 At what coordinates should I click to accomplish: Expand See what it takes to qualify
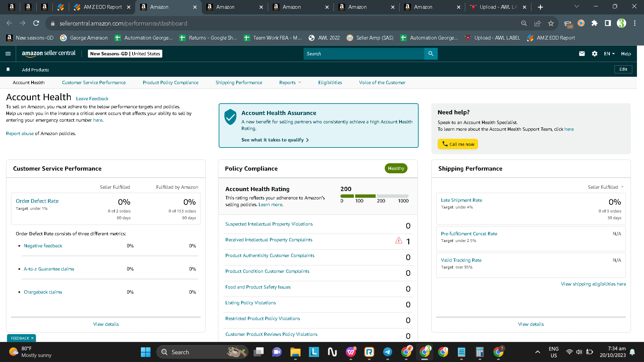pyautogui.click(x=275, y=140)
